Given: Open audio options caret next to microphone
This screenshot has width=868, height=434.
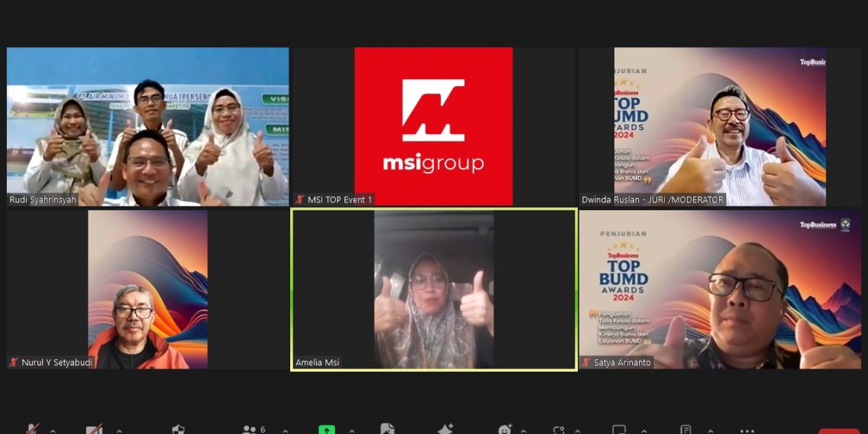Looking at the screenshot, I should 53,431.
